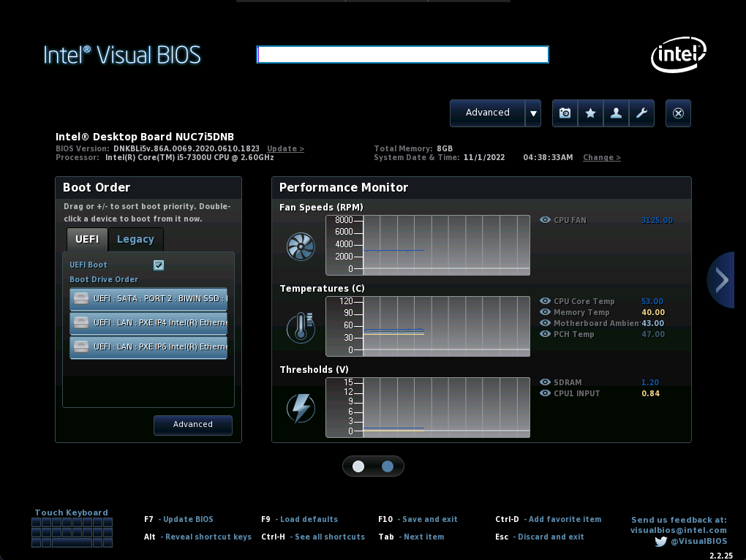
Task: Click the Temperatures graph
Action: [x=428, y=327]
